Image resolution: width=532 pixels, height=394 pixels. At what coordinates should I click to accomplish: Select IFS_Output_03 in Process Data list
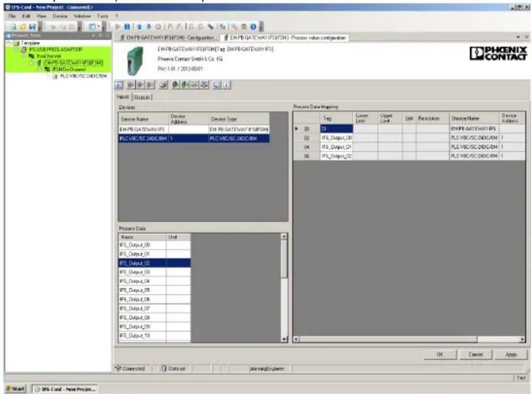point(155,272)
